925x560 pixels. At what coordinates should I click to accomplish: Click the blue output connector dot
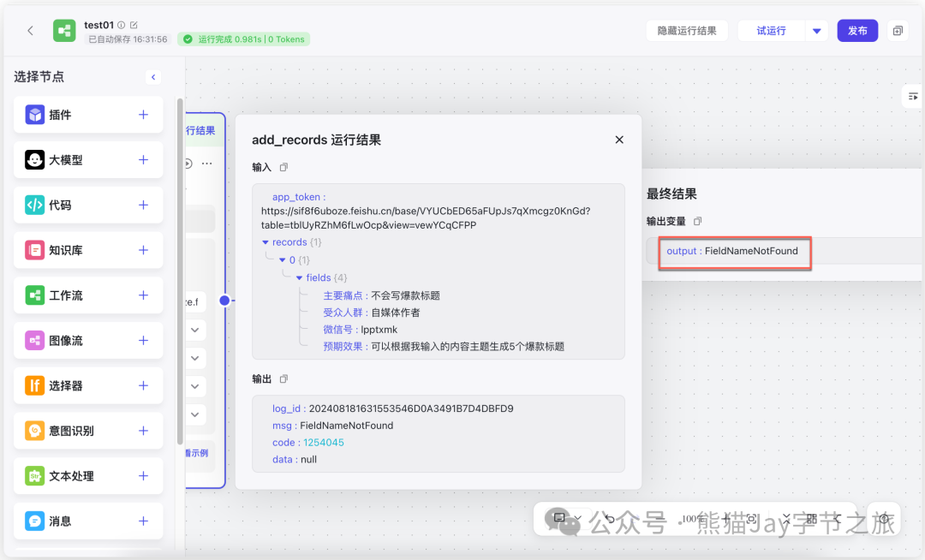(224, 301)
